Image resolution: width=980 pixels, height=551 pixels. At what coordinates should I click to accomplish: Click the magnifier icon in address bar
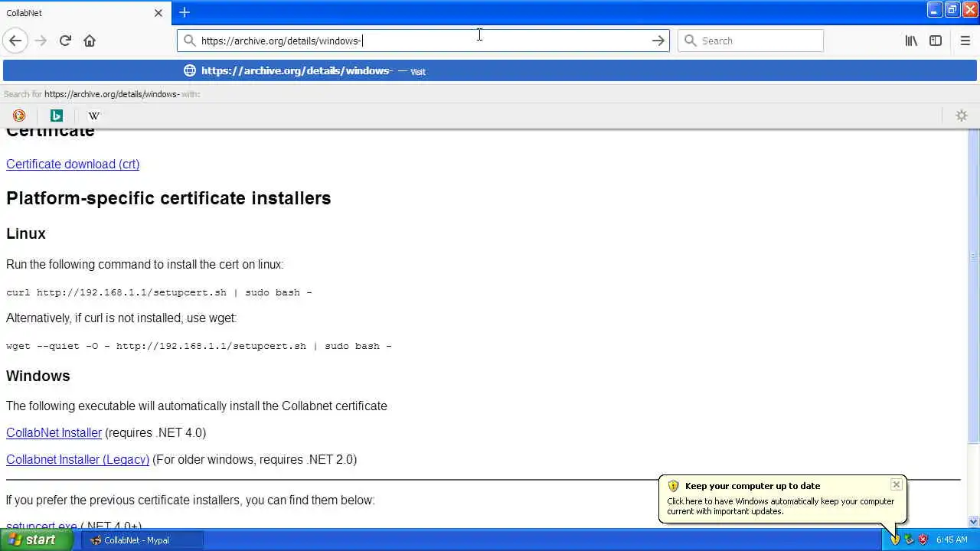[189, 41]
